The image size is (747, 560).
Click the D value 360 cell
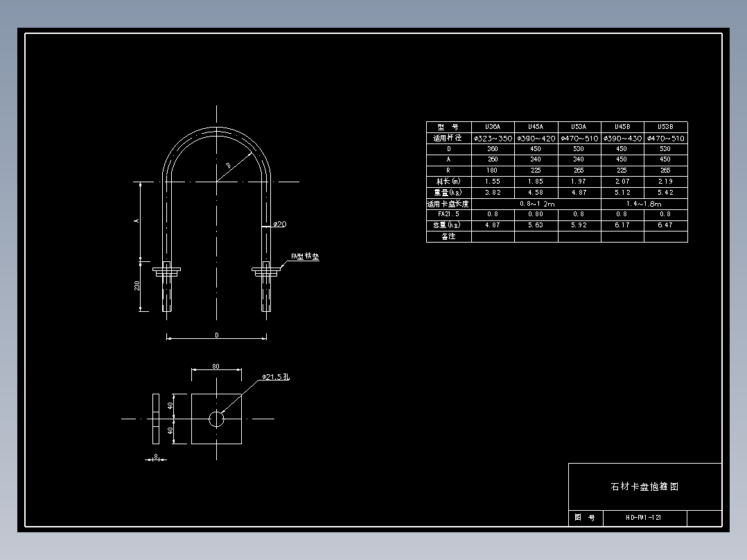(493, 149)
